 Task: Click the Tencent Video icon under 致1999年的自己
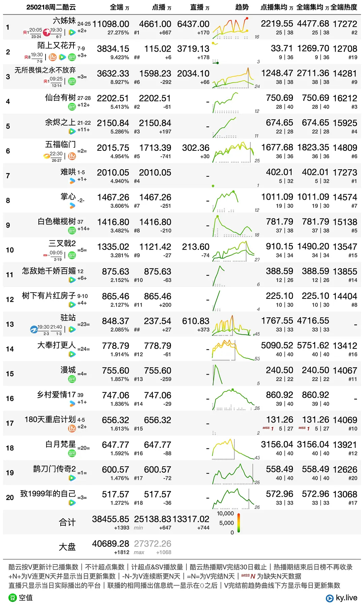coord(72,502)
